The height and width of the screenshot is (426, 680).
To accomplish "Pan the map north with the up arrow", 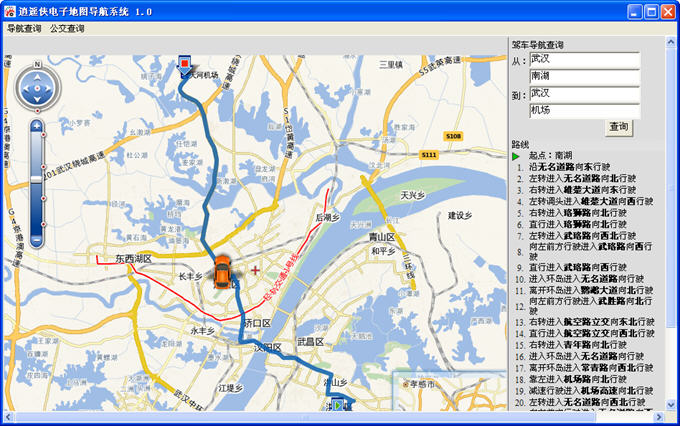I will 37,77.
